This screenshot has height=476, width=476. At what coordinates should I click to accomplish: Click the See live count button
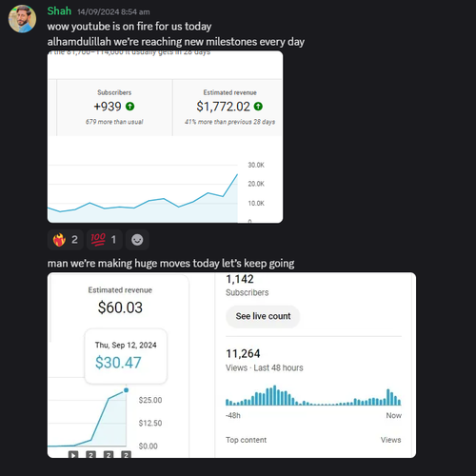click(263, 316)
